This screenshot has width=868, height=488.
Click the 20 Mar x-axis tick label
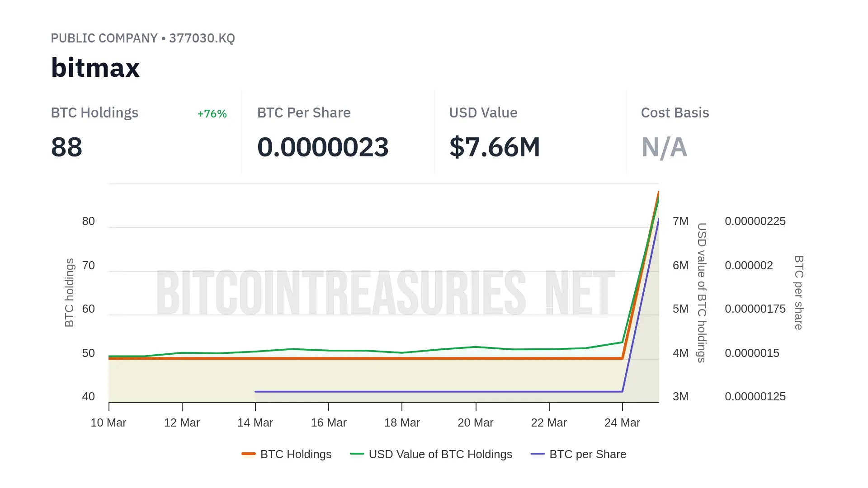[475, 423]
